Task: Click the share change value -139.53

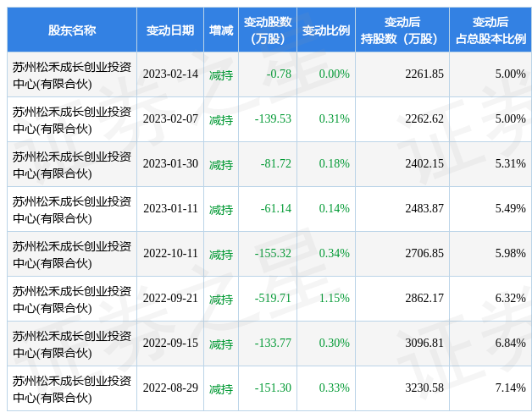Action: tap(273, 118)
